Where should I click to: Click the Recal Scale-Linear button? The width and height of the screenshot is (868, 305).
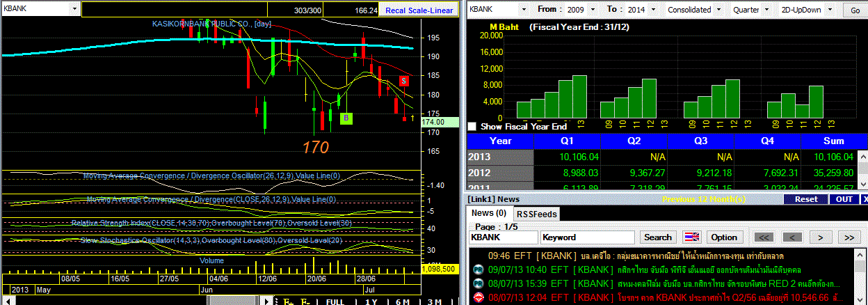(419, 10)
